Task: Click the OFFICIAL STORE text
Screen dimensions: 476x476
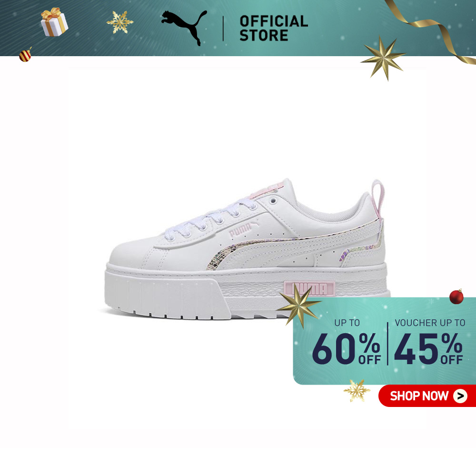Action: (274, 28)
